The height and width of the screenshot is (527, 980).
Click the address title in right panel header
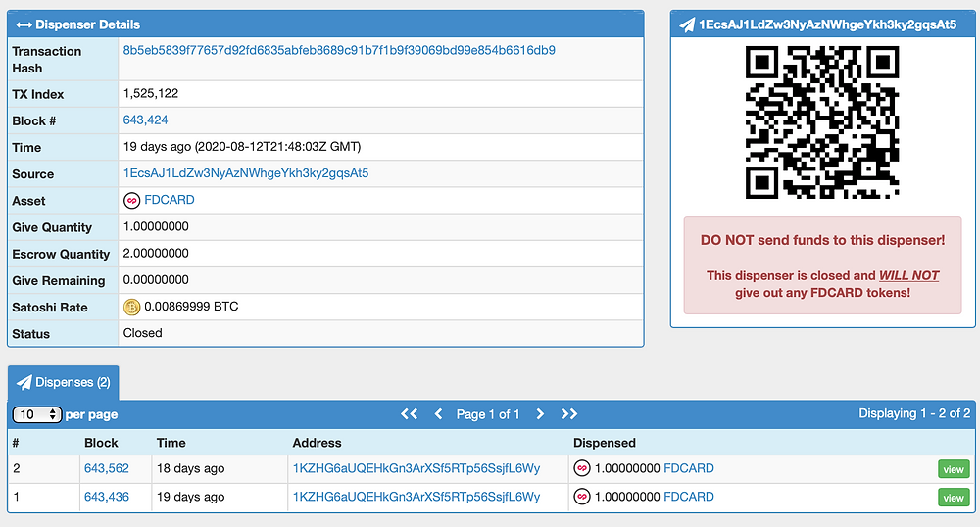pos(827,24)
